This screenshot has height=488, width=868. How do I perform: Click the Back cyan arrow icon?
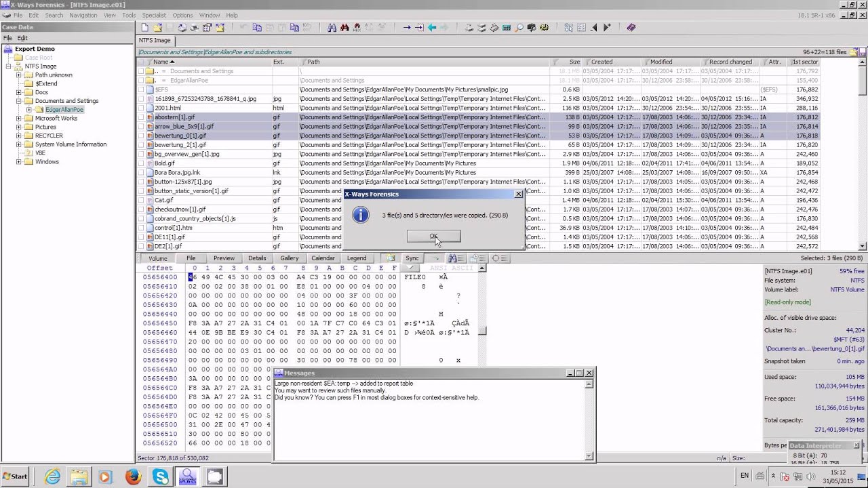(x=432, y=28)
